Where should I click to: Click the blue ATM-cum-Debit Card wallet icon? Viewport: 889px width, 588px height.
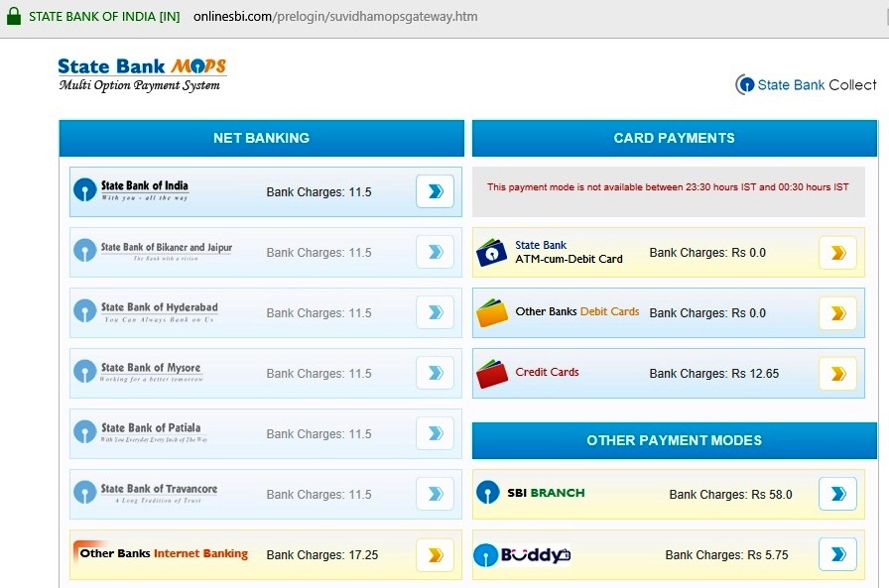(x=491, y=253)
